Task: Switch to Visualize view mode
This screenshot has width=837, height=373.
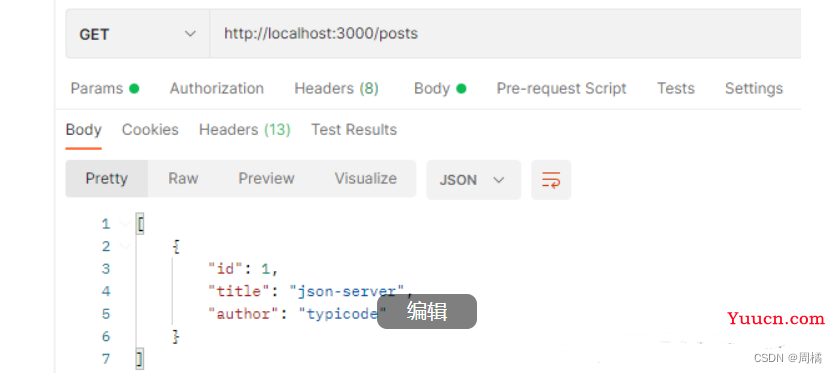Action: pos(366,179)
